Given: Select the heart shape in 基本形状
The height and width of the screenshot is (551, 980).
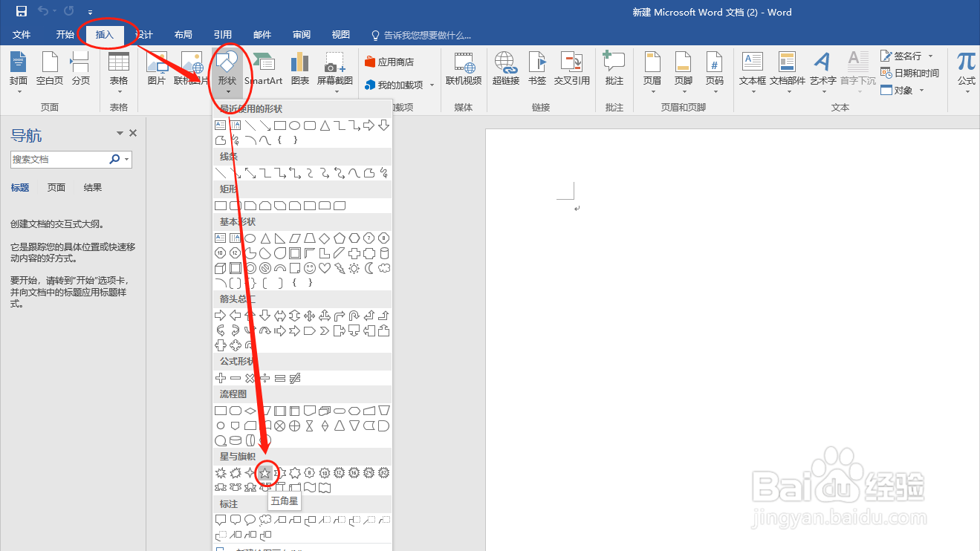Looking at the screenshot, I should pyautogui.click(x=325, y=268).
